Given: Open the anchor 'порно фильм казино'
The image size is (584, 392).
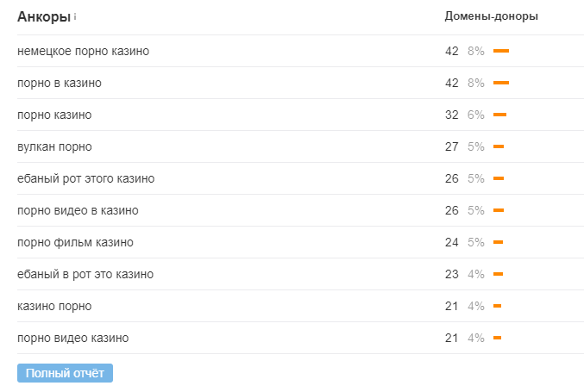Looking at the screenshot, I should tap(75, 242).
